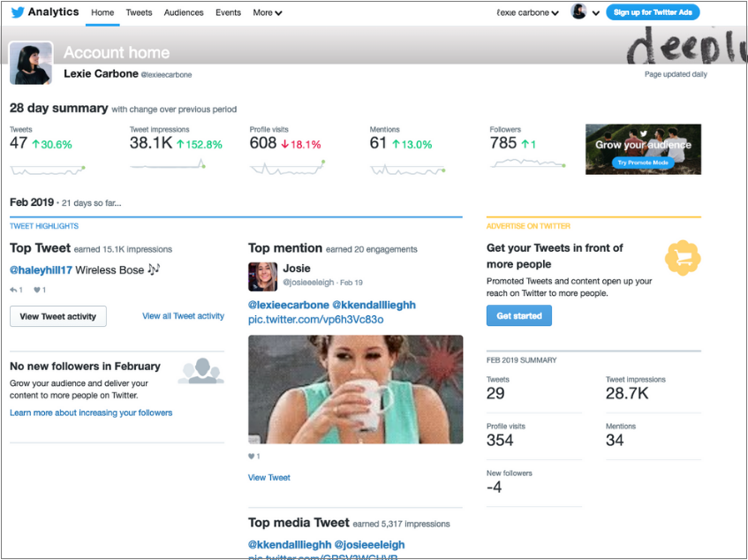Click the Grow your audience banner image

643,148
